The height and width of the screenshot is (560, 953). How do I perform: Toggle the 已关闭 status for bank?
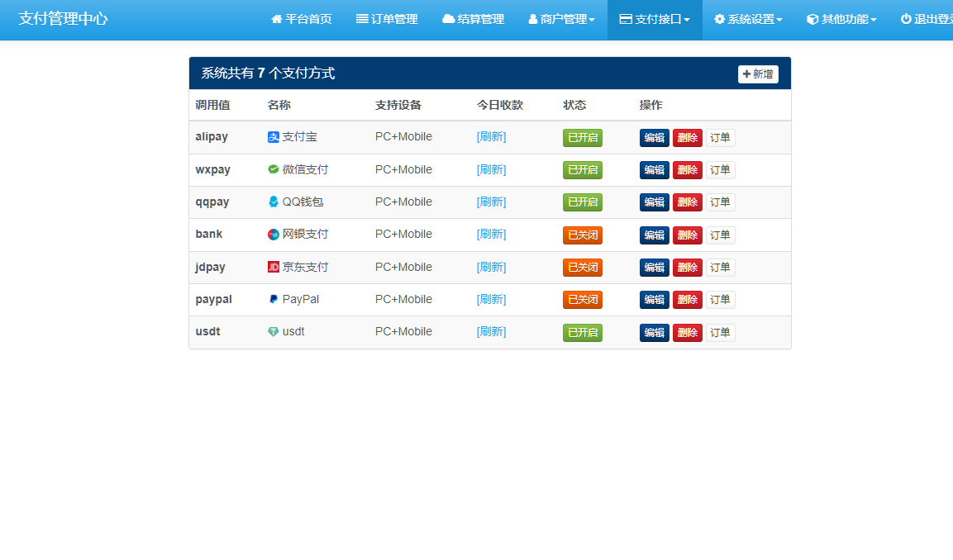pos(582,235)
